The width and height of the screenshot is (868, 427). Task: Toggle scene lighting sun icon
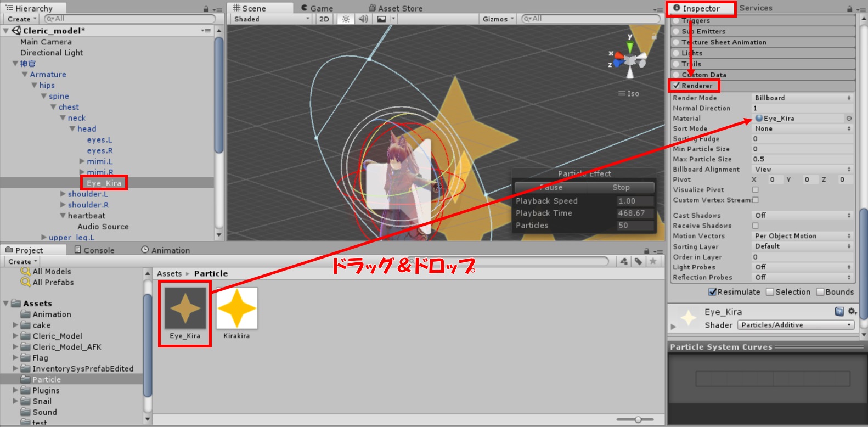tap(346, 19)
